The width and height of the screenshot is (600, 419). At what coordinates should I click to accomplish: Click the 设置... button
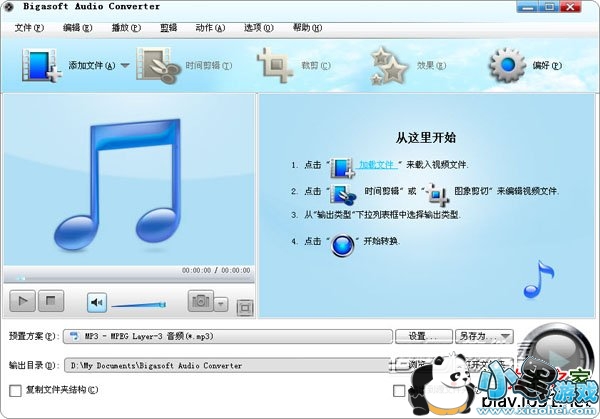pos(423,336)
